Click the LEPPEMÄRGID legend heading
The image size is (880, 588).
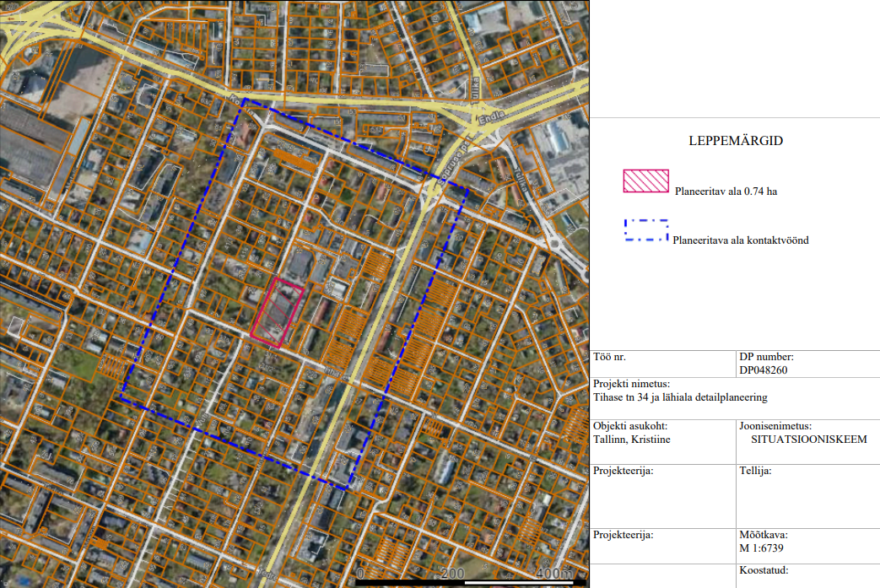(734, 141)
